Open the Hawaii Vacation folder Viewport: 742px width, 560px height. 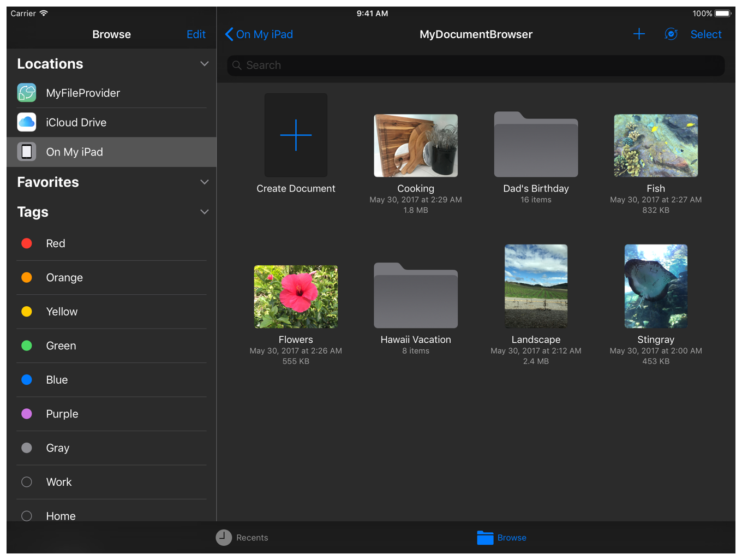(416, 296)
